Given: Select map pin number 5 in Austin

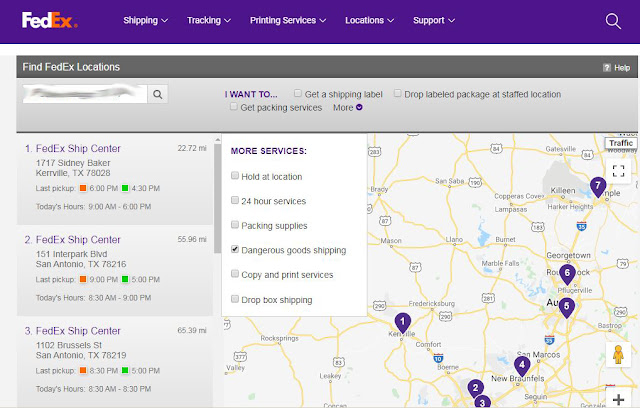Looking at the screenshot, I should pyautogui.click(x=567, y=308).
